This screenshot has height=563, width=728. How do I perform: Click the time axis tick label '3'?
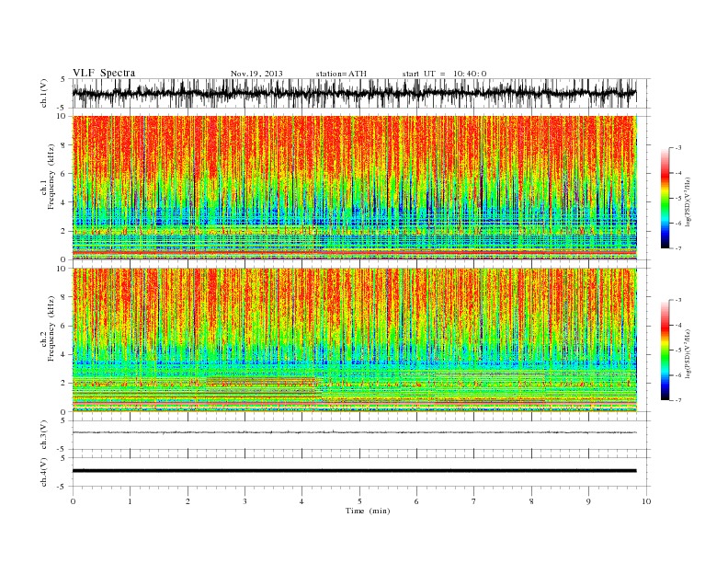click(245, 501)
